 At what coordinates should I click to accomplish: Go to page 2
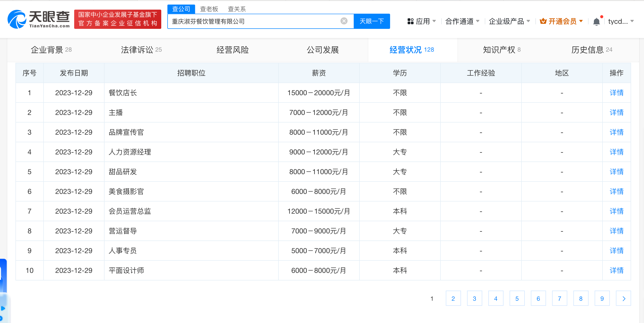coord(453,298)
